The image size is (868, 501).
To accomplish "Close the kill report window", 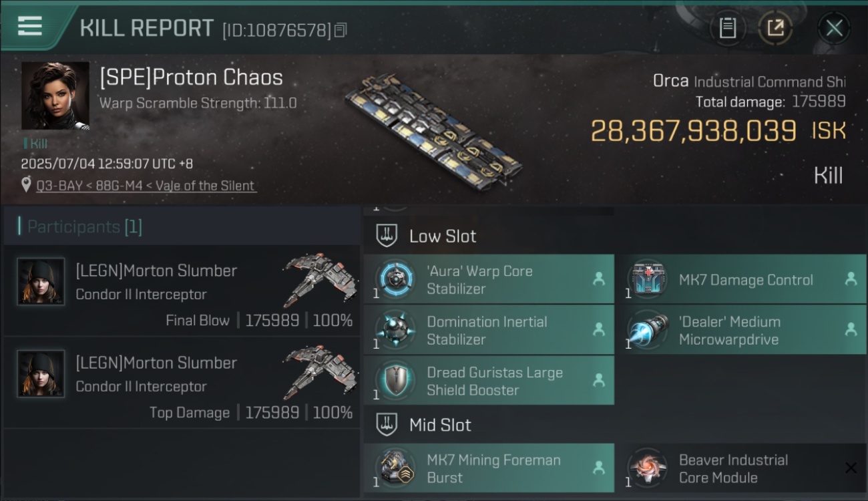I will (x=834, y=28).
